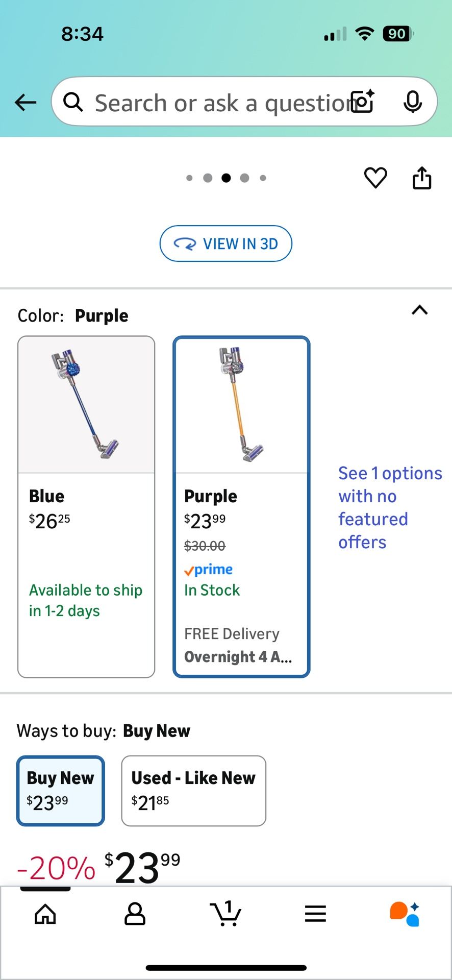This screenshot has height=980, width=452.
Task: Share the product using the share icon
Action: (421, 178)
